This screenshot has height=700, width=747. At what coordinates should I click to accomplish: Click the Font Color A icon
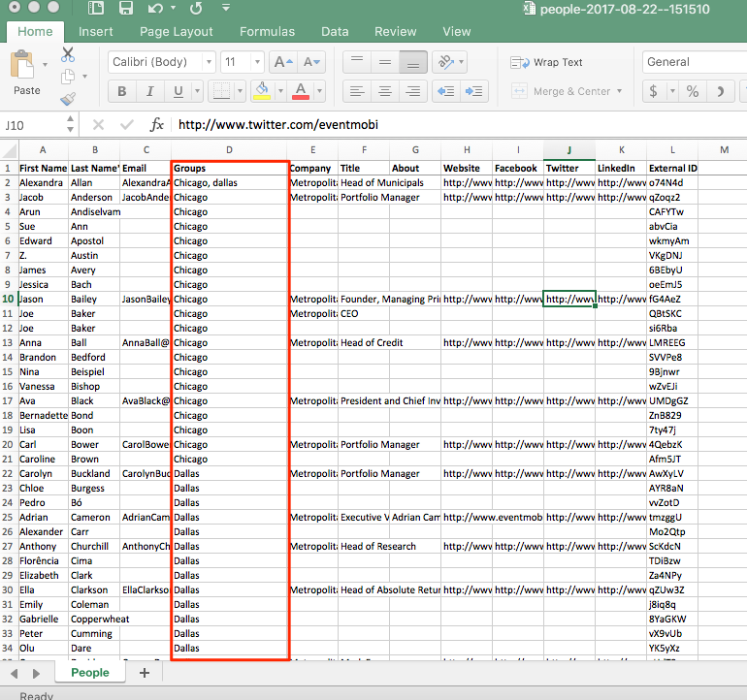coord(300,90)
